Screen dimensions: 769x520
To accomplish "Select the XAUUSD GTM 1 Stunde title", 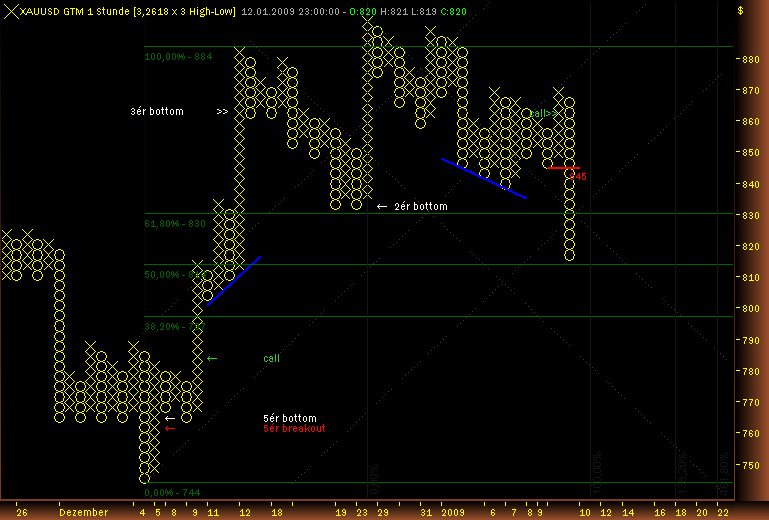I will pos(75,11).
